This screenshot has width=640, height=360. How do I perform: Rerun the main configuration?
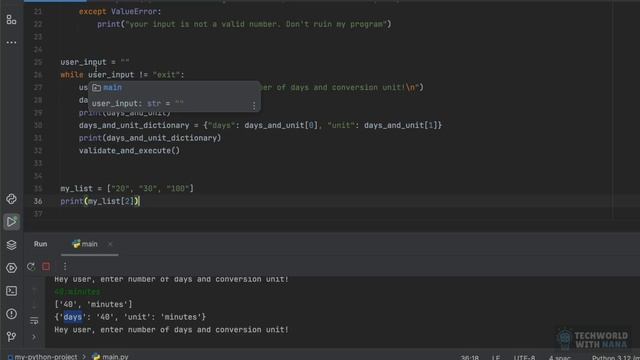pyautogui.click(x=31, y=267)
